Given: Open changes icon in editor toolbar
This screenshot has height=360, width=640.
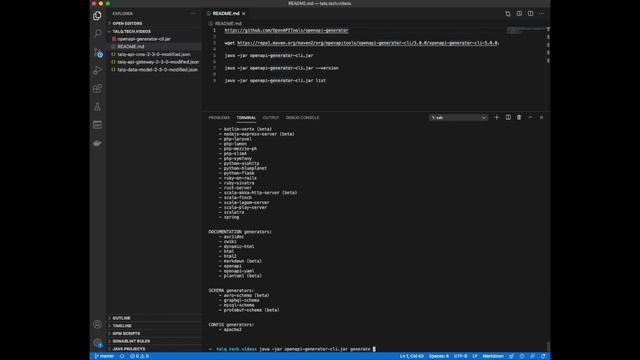Looking at the screenshot, I should pyautogui.click(x=508, y=13).
